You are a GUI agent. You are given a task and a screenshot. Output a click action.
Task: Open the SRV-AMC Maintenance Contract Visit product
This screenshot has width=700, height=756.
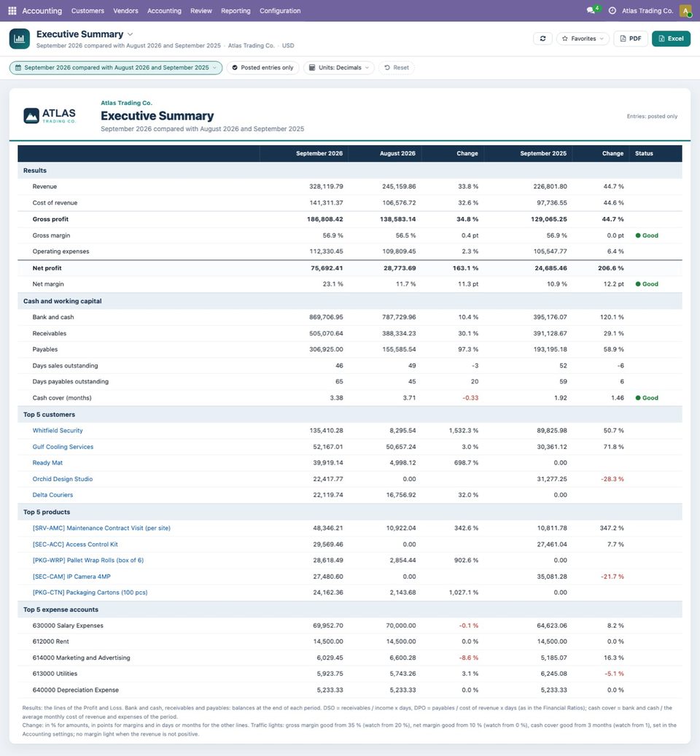[x=101, y=529]
